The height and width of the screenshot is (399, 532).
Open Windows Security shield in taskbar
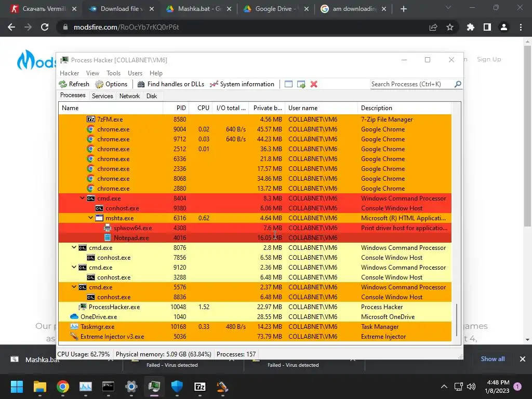(177, 387)
